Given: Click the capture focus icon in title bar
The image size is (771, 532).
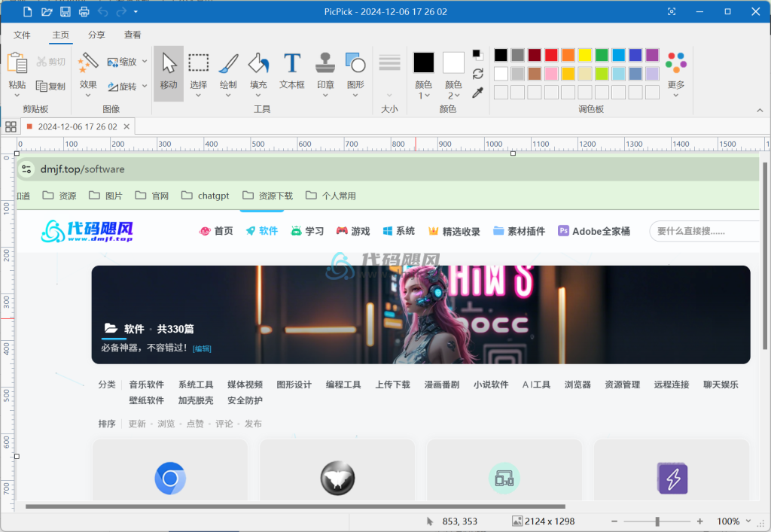Looking at the screenshot, I should coord(672,11).
